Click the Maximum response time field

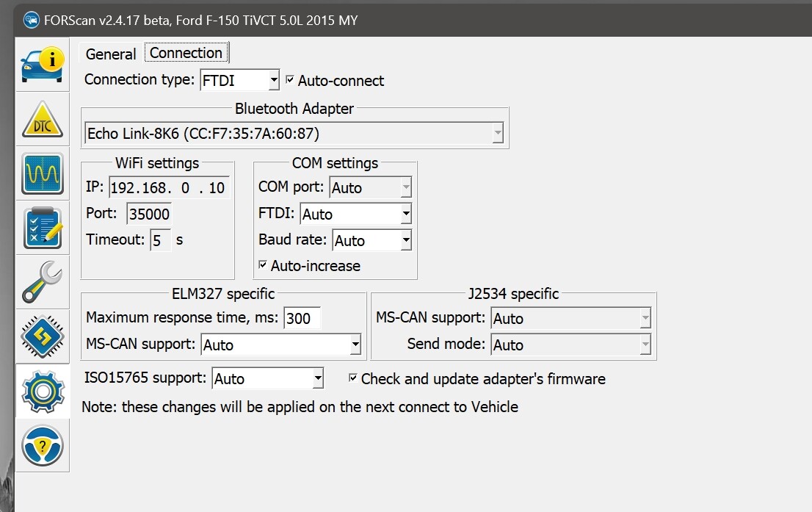(302, 318)
